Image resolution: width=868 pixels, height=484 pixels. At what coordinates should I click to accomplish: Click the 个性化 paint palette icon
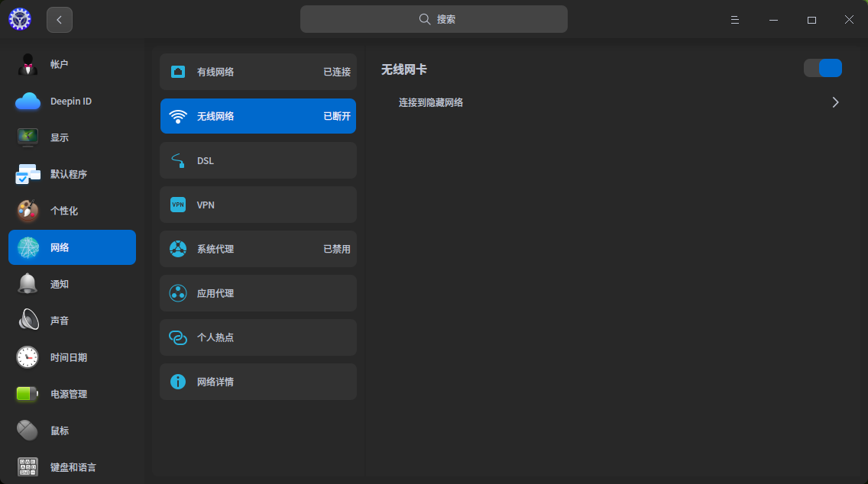28,211
